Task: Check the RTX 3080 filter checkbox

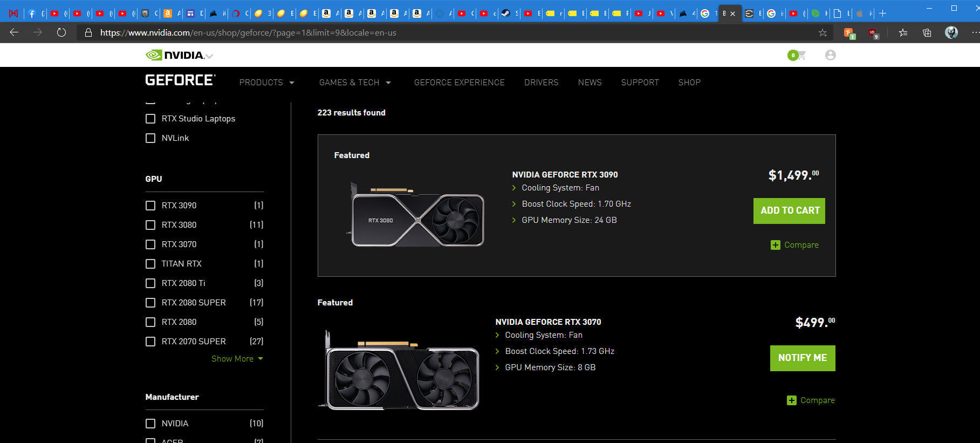Action: pyautogui.click(x=150, y=225)
